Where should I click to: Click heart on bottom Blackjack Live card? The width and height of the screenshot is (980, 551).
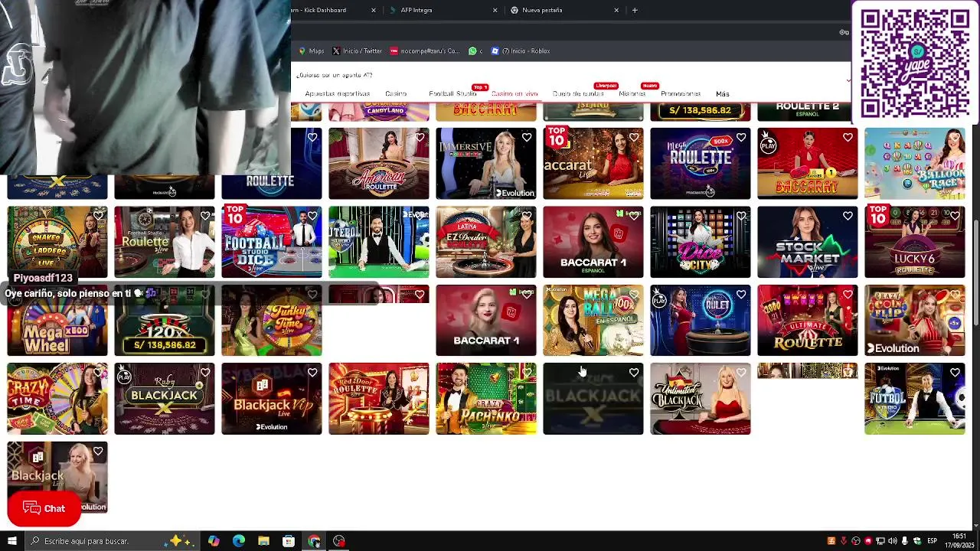[98, 452]
